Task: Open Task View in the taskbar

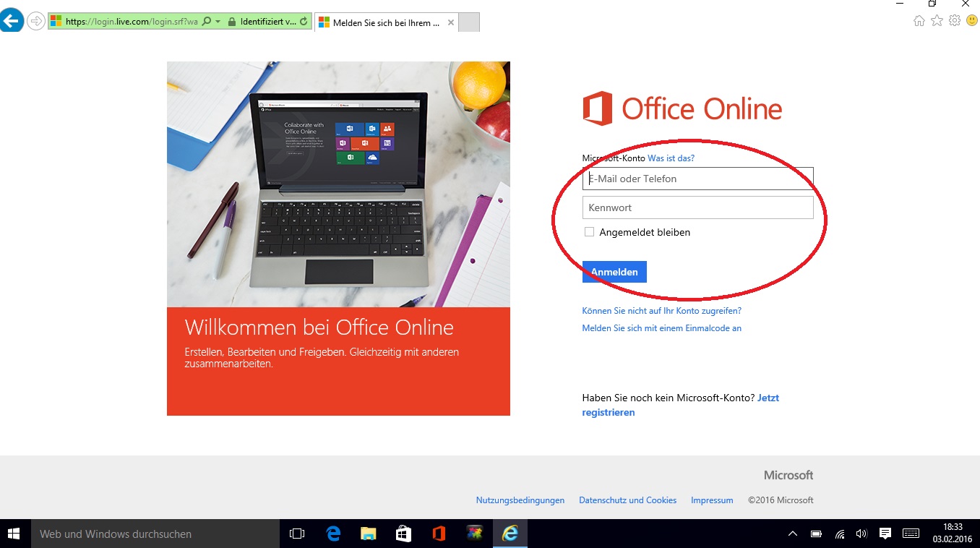Action: tap(297, 534)
